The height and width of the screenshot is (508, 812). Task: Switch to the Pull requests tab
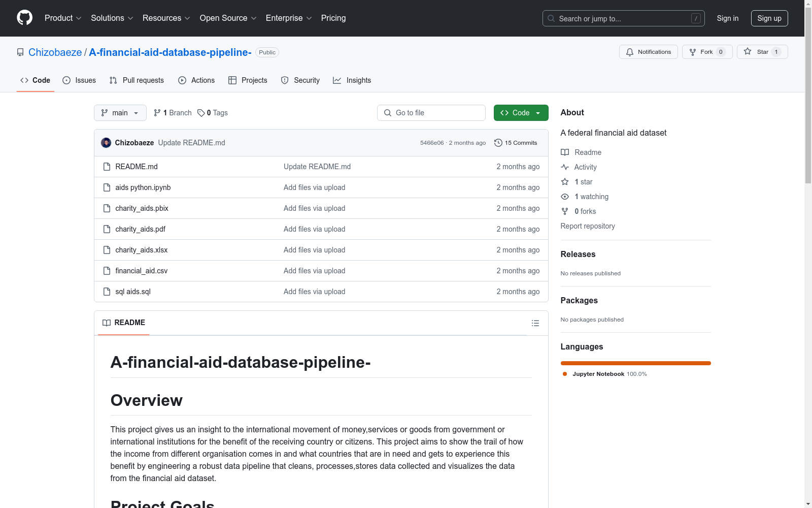(x=137, y=80)
